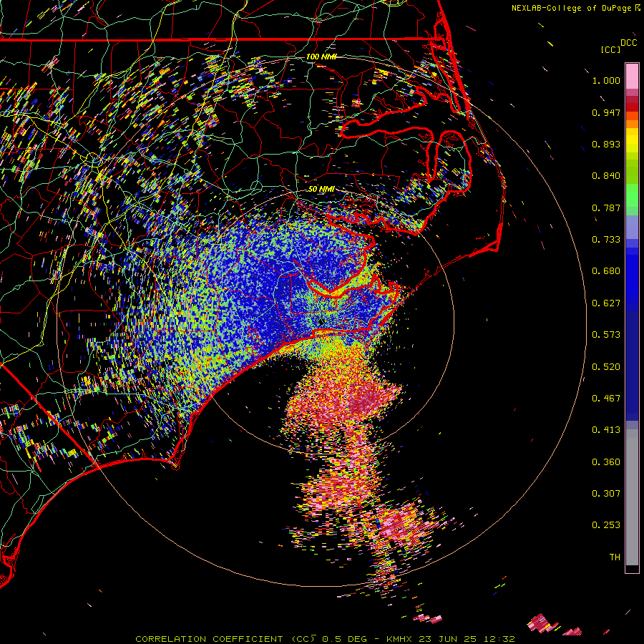The height and width of the screenshot is (644, 644).
Task: Pick the light pink segment of the color bar
Action: pyautogui.click(x=632, y=76)
